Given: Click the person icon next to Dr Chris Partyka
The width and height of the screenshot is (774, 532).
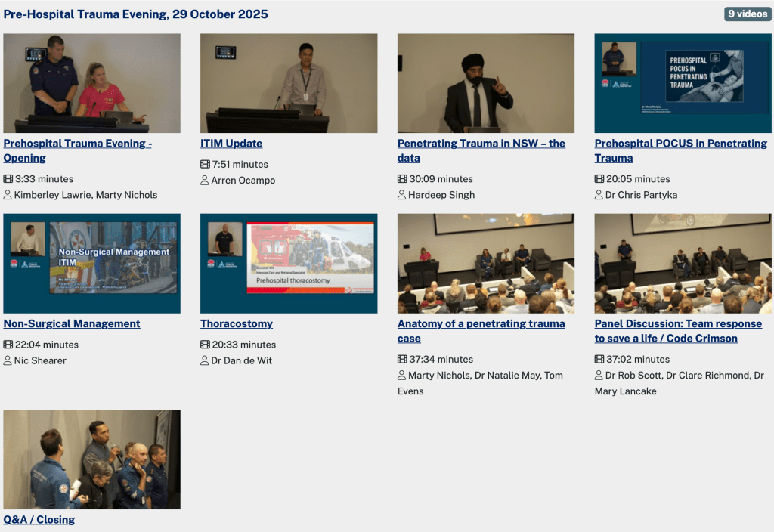Looking at the screenshot, I should pos(599,195).
